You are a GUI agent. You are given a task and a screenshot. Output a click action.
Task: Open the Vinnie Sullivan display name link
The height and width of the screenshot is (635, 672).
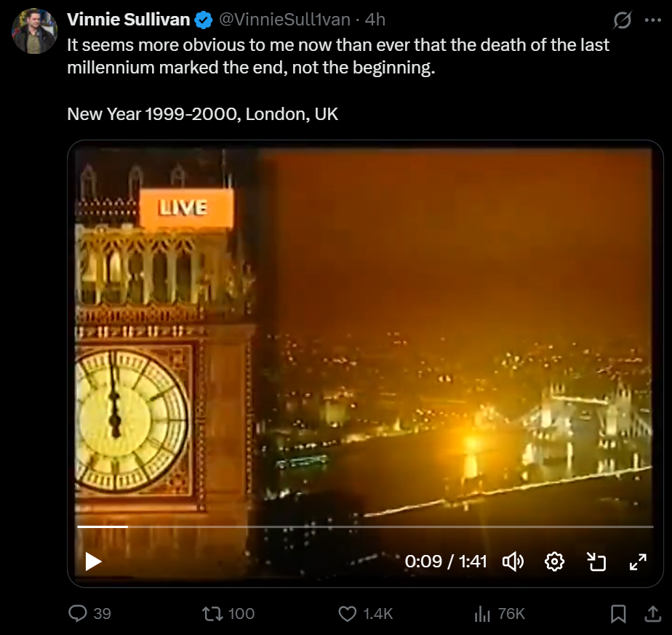pos(129,20)
